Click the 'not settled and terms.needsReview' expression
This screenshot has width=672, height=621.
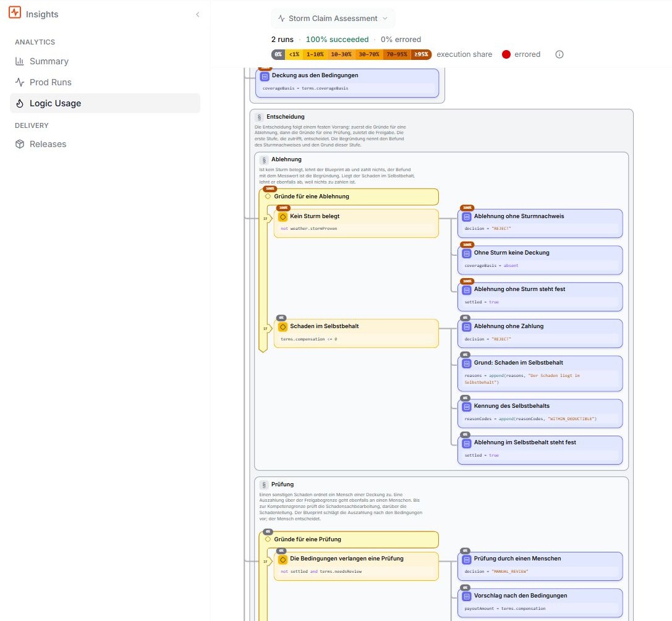click(321, 572)
